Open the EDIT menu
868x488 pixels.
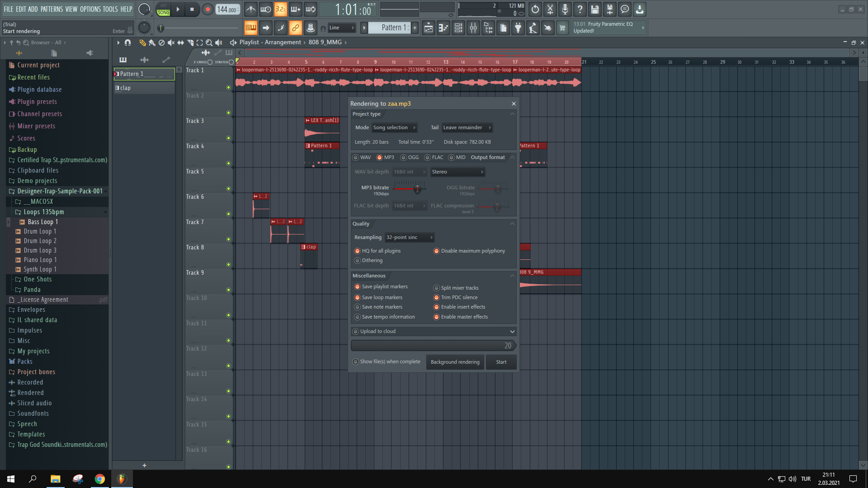pos(21,9)
